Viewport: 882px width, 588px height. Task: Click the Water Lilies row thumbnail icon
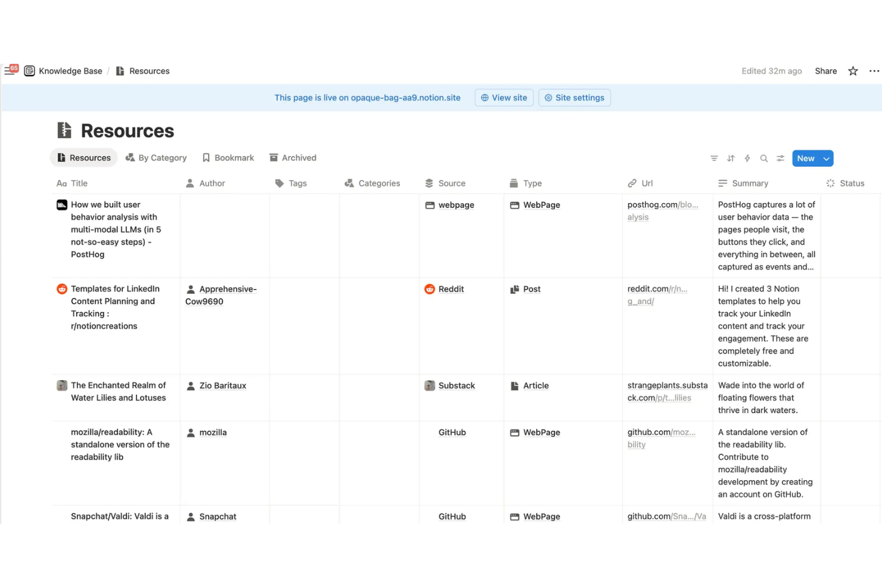(x=62, y=385)
